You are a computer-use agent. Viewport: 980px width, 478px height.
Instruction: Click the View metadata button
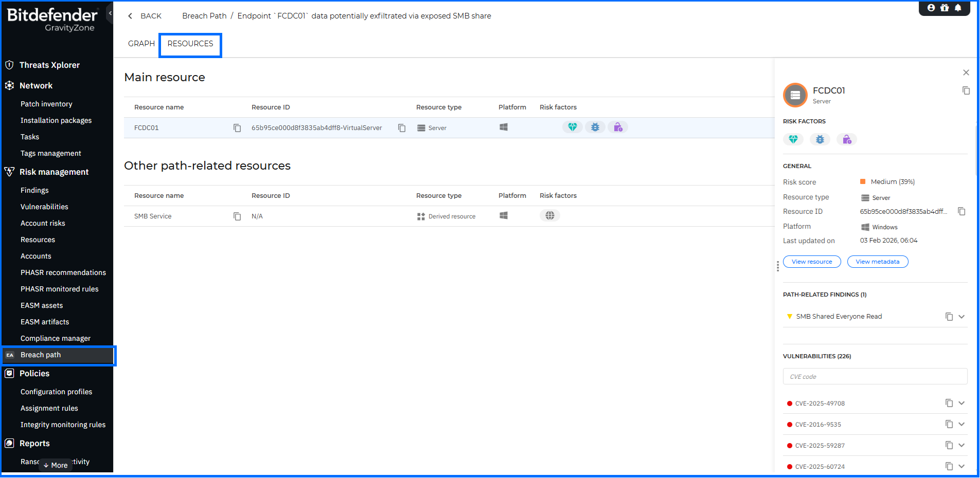tap(878, 262)
